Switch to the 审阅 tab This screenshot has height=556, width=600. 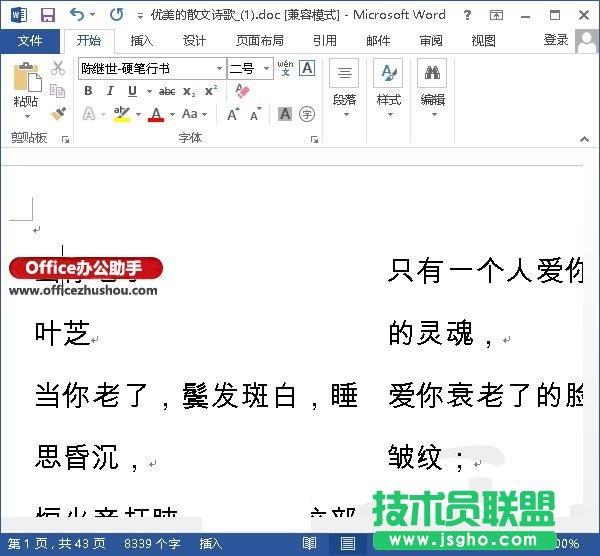coord(431,40)
